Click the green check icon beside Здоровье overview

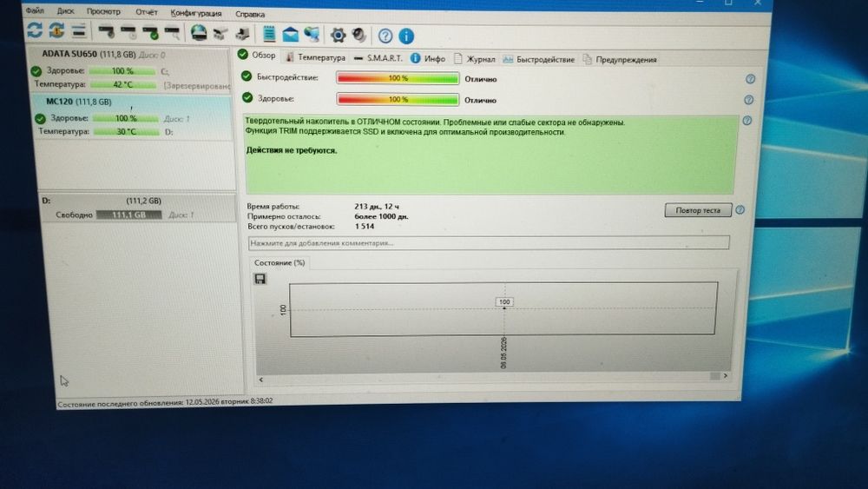[247, 97]
